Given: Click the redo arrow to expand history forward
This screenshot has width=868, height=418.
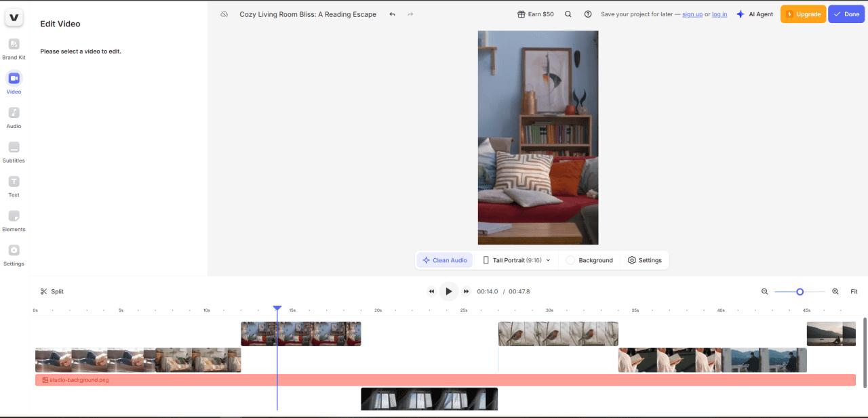Looking at the screenshot, I should [x=410, y=14].
